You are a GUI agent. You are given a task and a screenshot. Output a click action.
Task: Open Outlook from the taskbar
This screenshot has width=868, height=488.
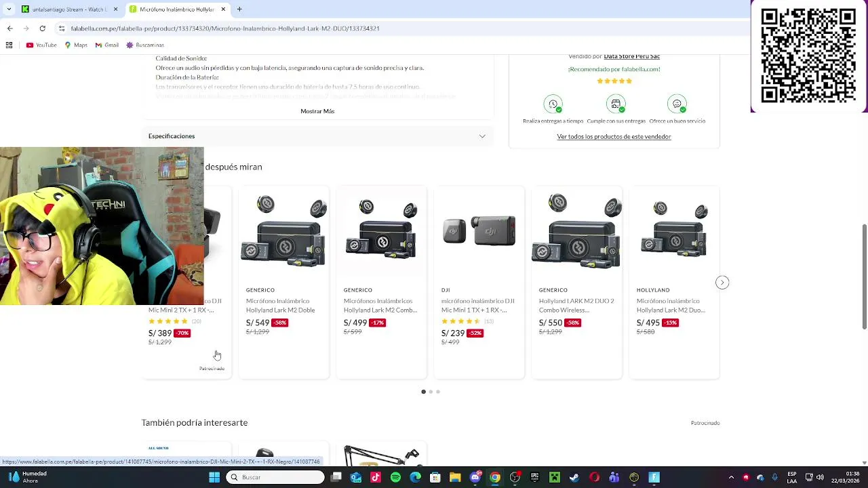(x=356, y=477)
